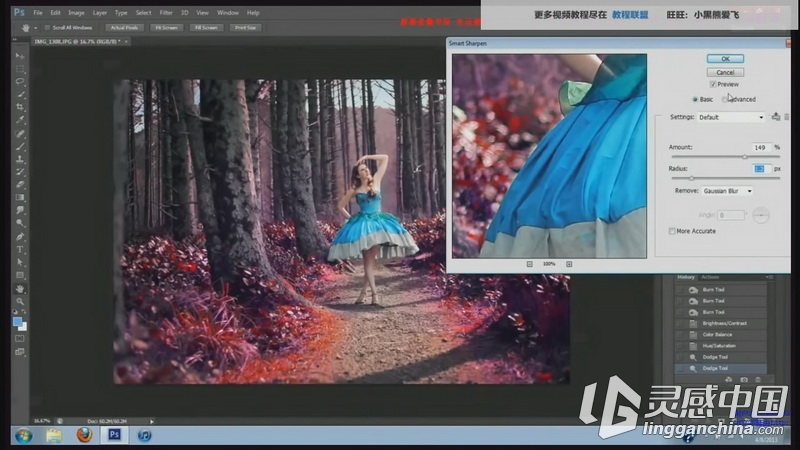Screen dimensions: 800x450
Task: Select the Zoom tool
Action: pyautogui.click(x=20, y=302)
